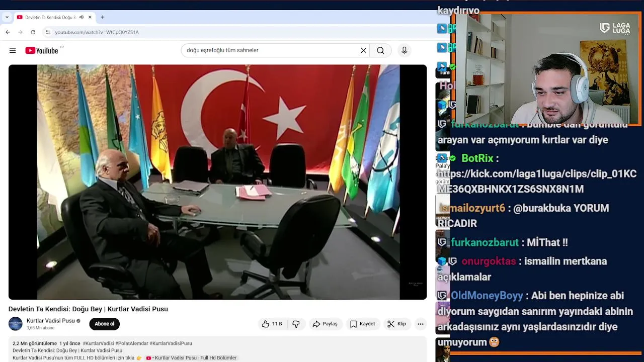
Task: Open the BotRix kick.com clip link
Action: pyautogui.click(x=537, y=182)
